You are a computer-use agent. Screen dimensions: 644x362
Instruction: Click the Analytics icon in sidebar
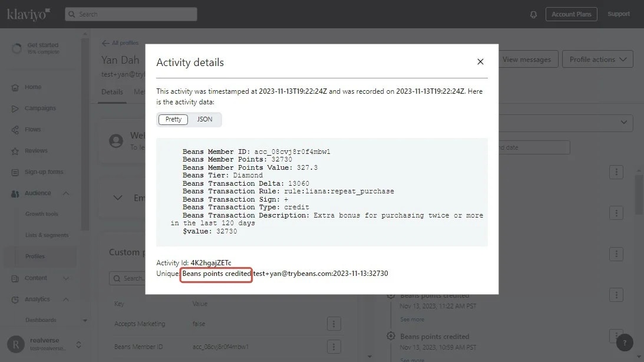pos(15,300)
